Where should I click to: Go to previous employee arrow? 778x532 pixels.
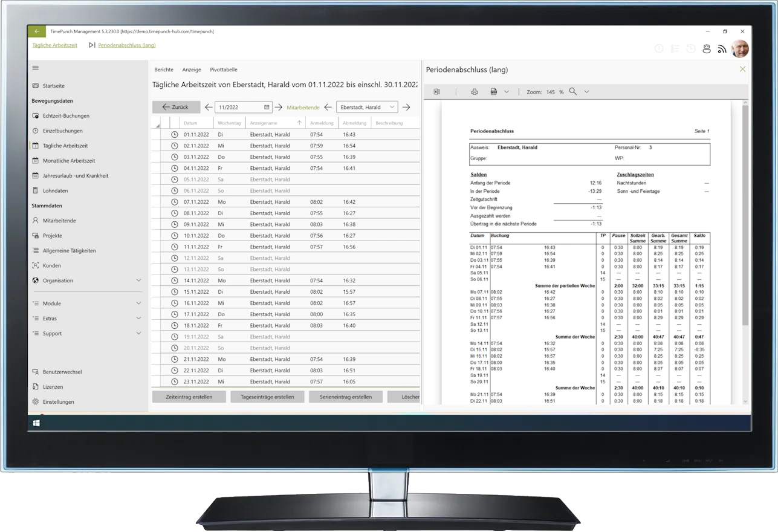(328, 107)
